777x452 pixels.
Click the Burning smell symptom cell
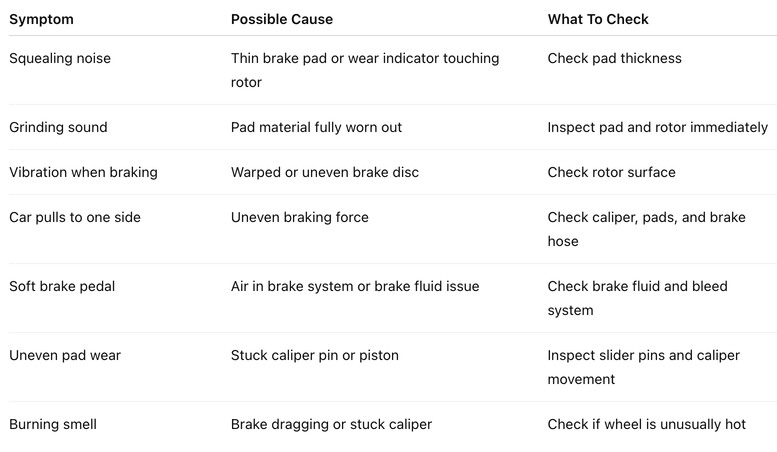pyautogui.click(x=53, y=424)
